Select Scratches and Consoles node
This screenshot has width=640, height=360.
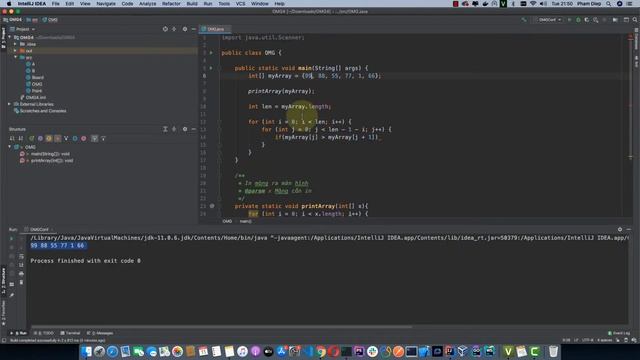(40, 111)
